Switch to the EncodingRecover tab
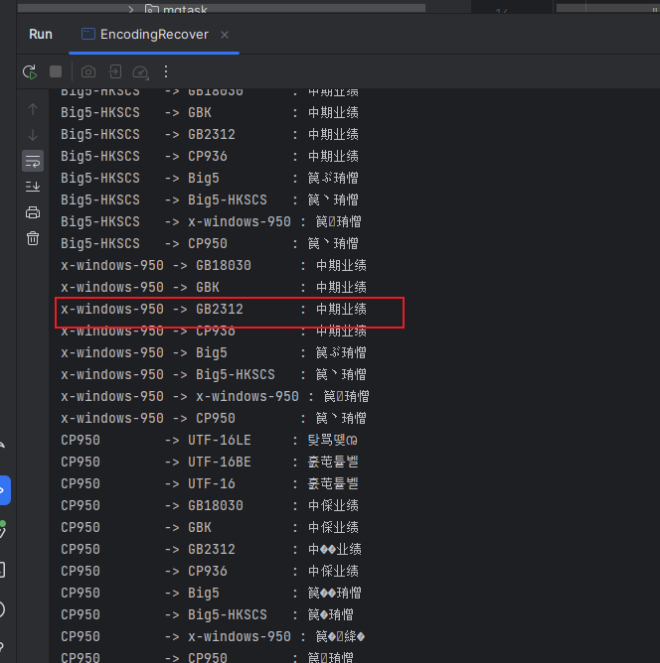660x663 pixels. tap(153, 34)
